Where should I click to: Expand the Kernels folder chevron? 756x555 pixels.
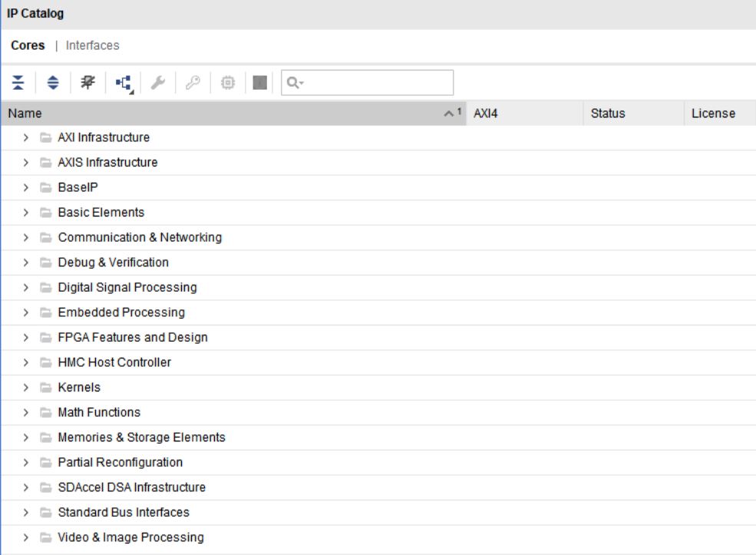point(25,387)
